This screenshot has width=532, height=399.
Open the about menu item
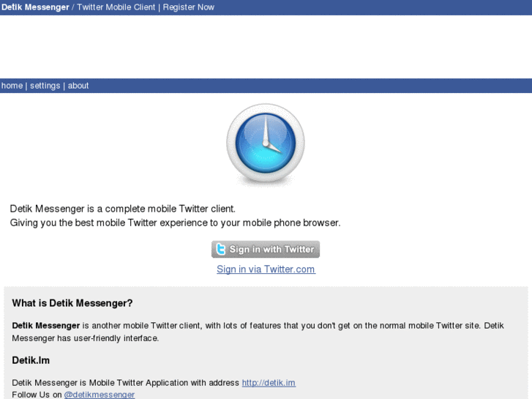pyautogui.click(x=78, y=86)
